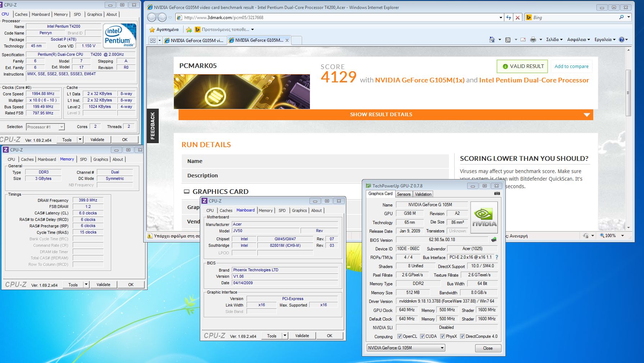
Task: Click Intel Pentium Dual-Core Processor link
Action: (534, 80)
